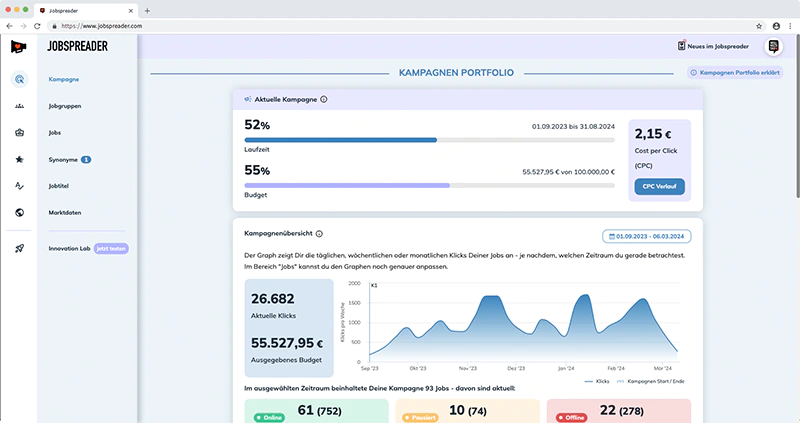Click the browser address bar URL

[x=102, y=26]
